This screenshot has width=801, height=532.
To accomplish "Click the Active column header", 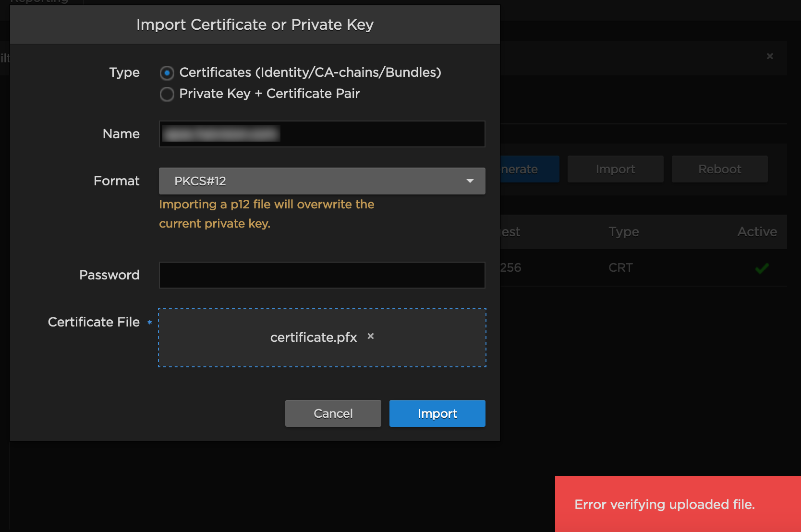I will [x=757, y=232].
